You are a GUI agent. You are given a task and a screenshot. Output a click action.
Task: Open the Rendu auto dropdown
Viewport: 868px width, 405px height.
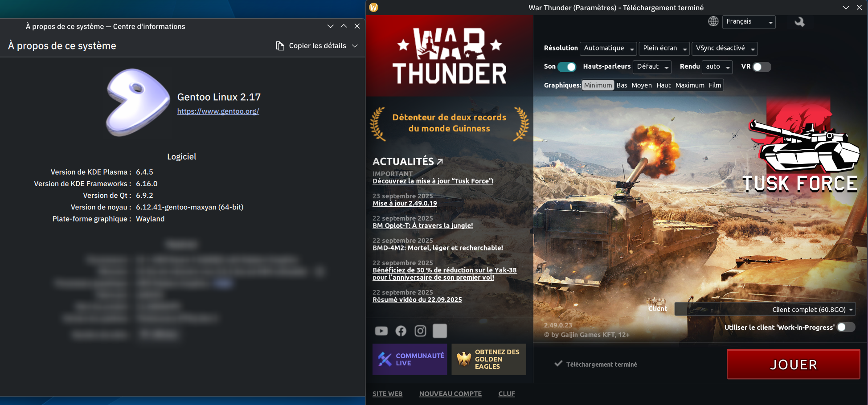[717, 66]
